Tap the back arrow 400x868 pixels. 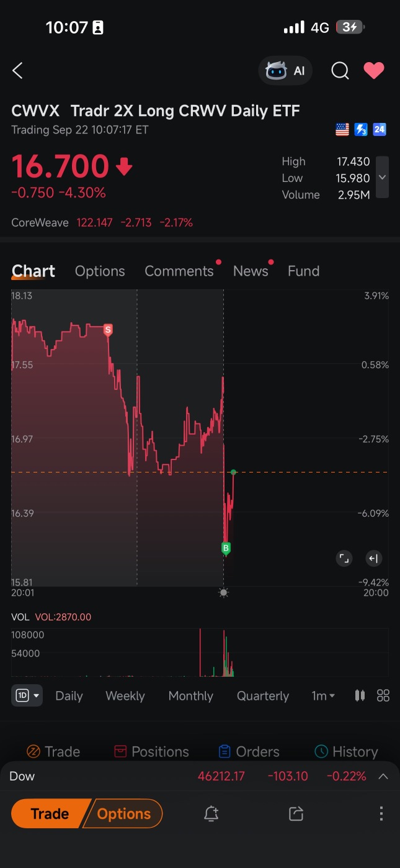coord(17,71)
